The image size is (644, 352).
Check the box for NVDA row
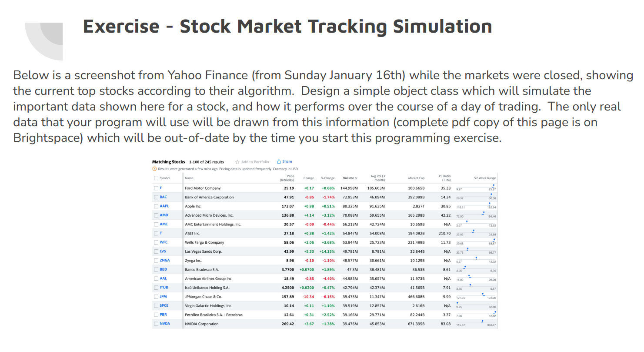coord(156,324)
